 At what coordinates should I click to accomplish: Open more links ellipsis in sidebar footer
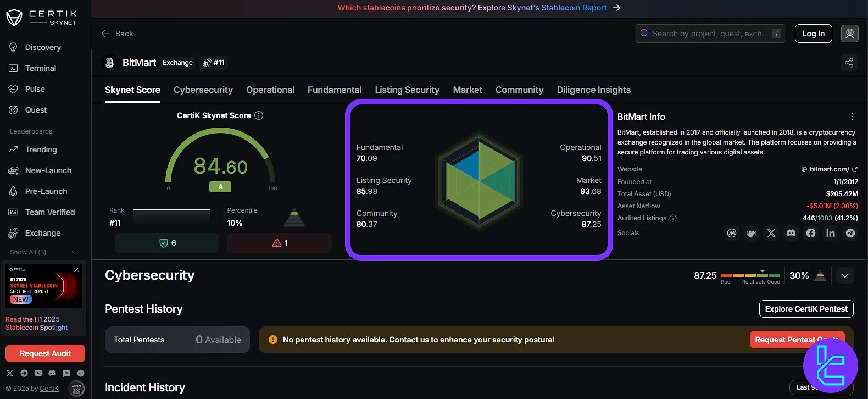click(81, 373)
